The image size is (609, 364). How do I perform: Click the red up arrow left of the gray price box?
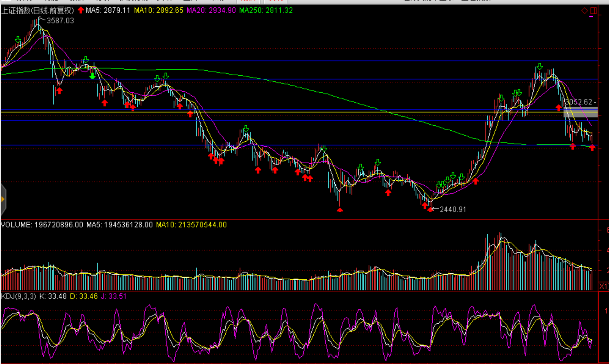click(x=558, y=108)
